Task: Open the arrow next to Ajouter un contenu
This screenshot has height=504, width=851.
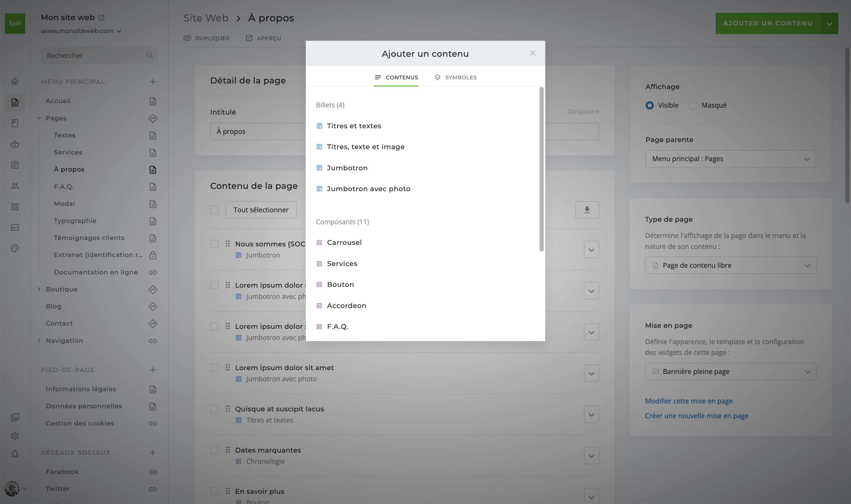Action: pyautogui.click(x=830, y=23)
